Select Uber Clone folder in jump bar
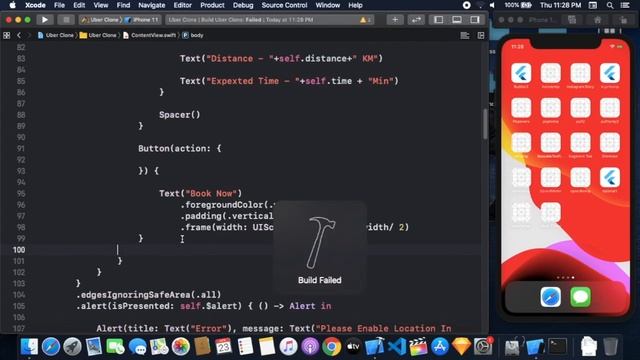 click(98, 36)
